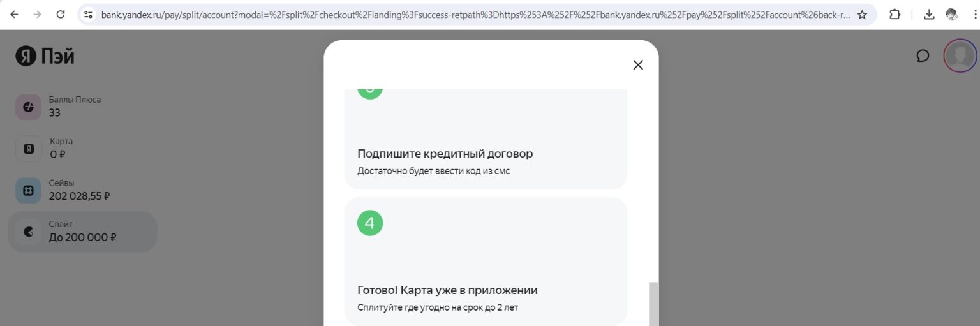Click the Plus points icon
The width and height of the screenshot is (980, 326).
(28, 107)
